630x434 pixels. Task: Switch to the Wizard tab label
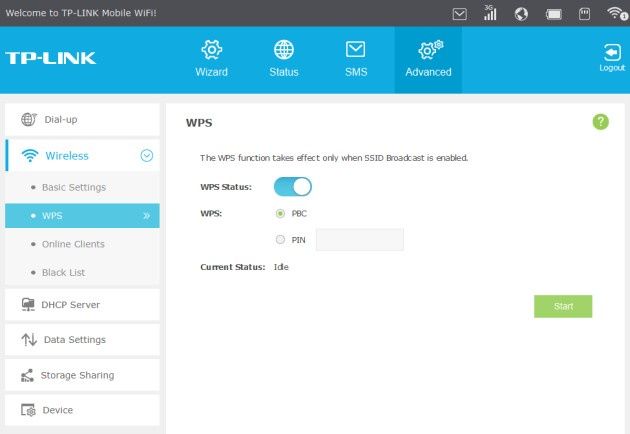click(x=212, y=72)
